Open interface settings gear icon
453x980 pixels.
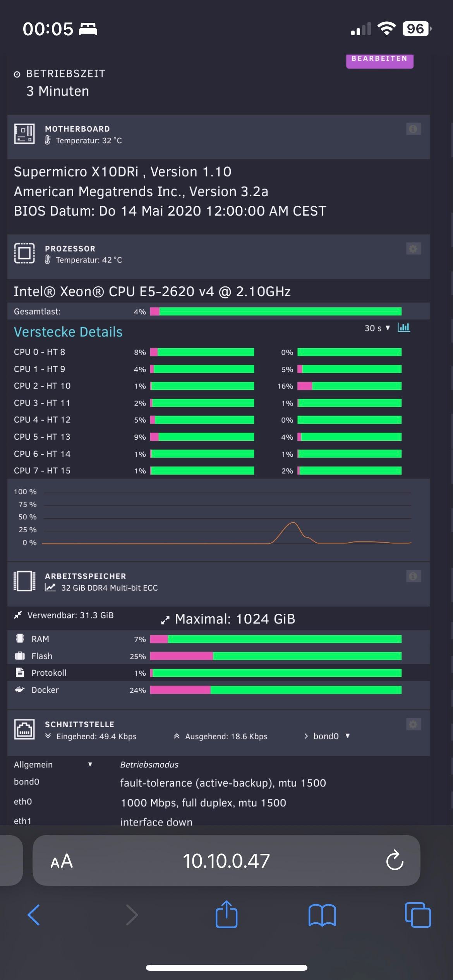point(413,724)
